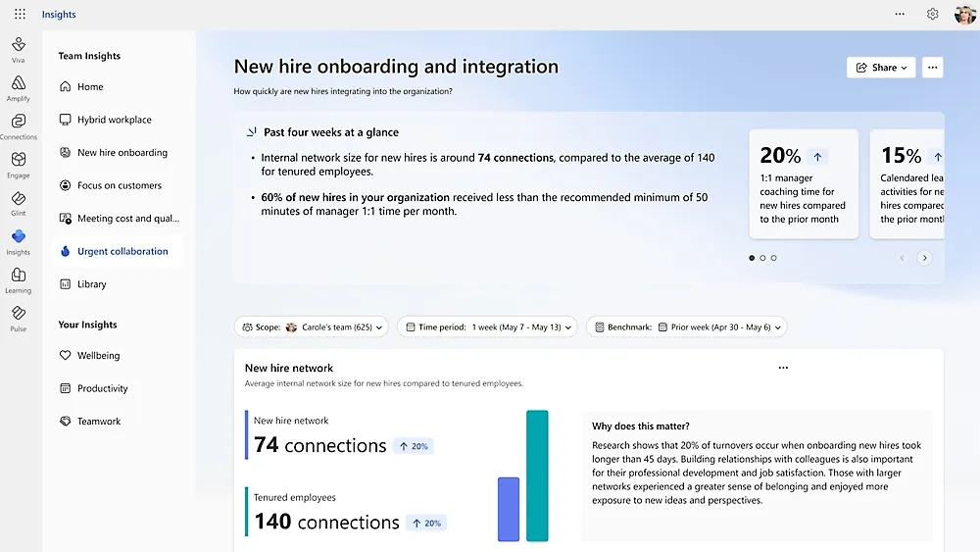Select the third carousel page dot
The image size is (980, 552).
click(773, 258)
